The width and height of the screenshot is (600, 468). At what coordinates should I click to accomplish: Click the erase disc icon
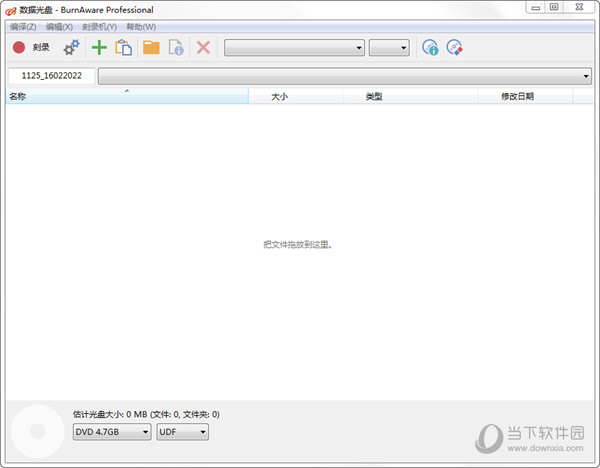455,47
